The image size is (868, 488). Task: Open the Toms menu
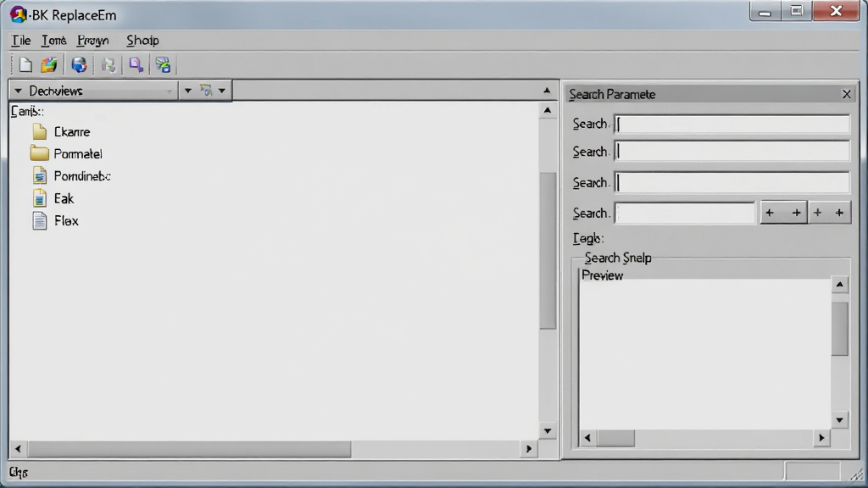[x=53, y=41]
